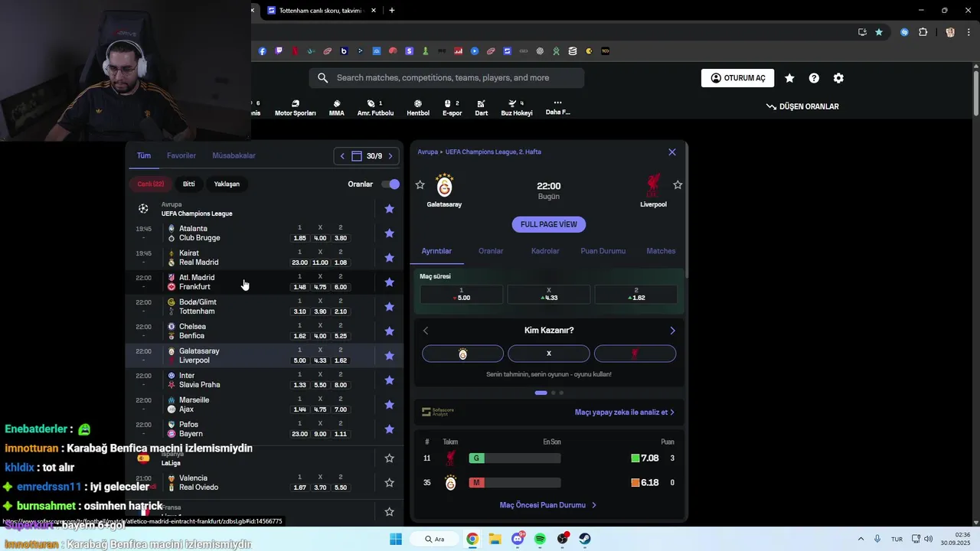This screenshot has width=980, height=551.
Task: Open the help question mark icon
Action: (x=814, y=78)
